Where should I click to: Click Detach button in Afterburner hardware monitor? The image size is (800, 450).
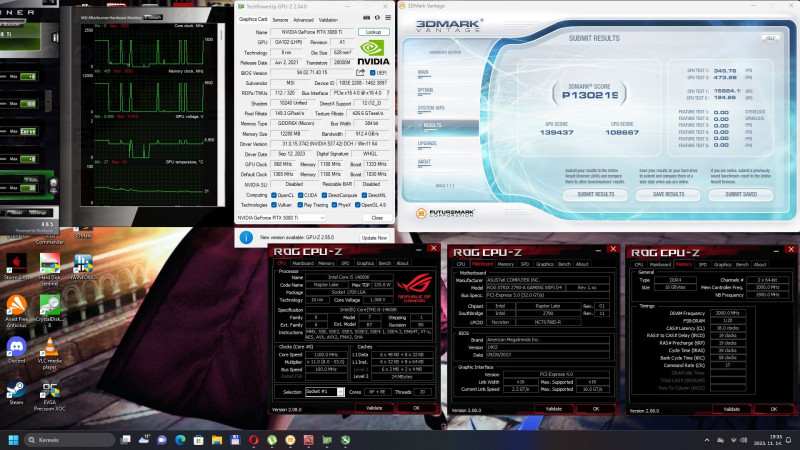[153, 17]
